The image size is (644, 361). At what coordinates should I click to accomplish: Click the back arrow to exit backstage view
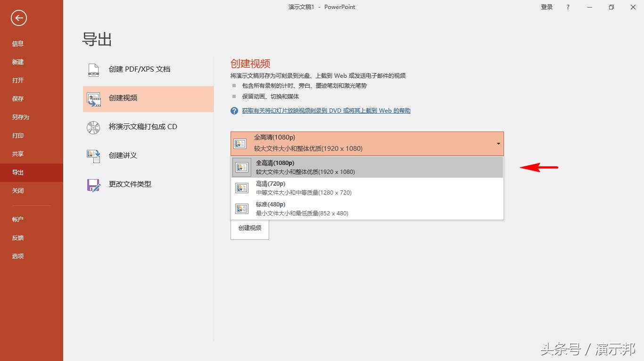click(x=18, y=18)
